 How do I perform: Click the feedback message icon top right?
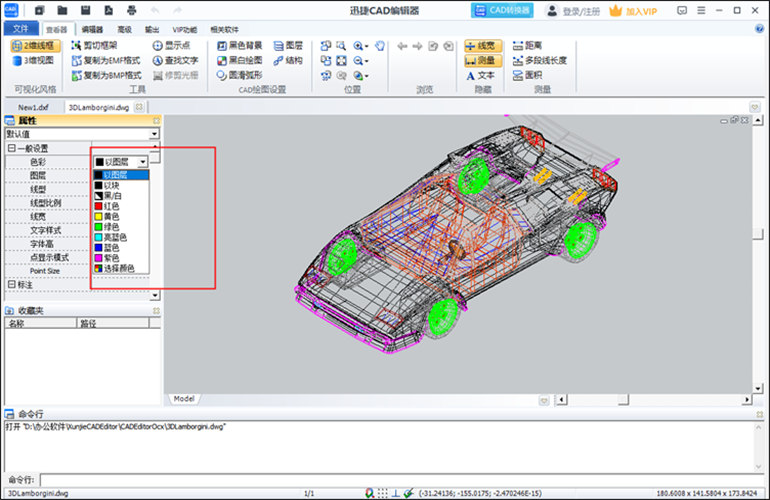click(x=682, y=10)
